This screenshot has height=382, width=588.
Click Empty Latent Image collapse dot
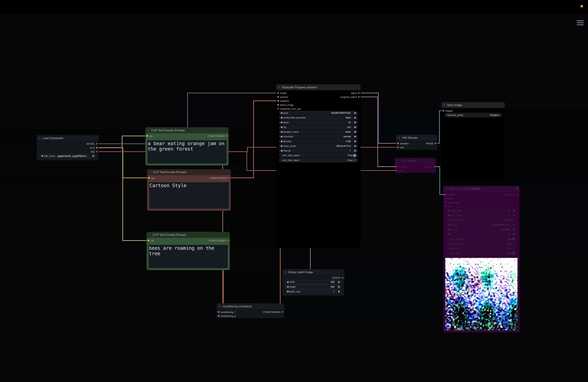pos(285,272)
